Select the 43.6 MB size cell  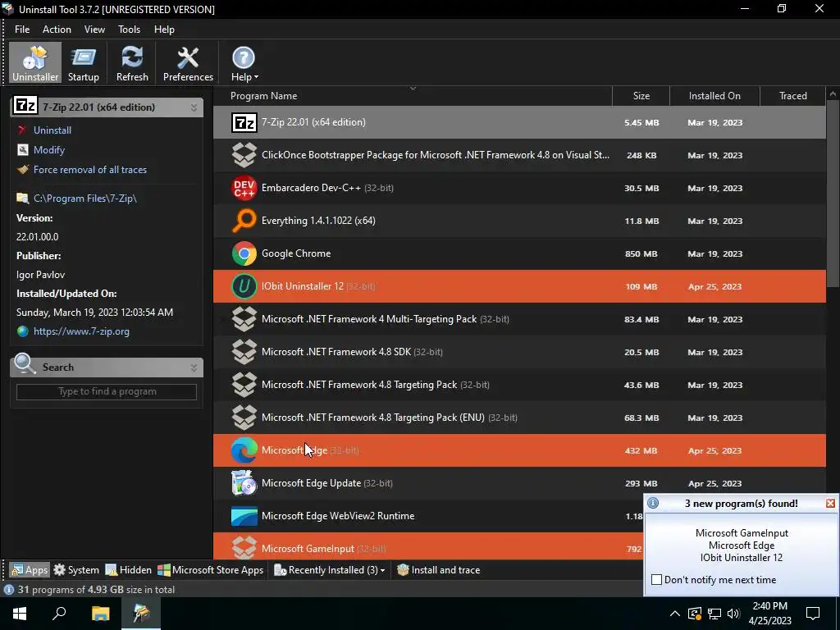(641, 386)
